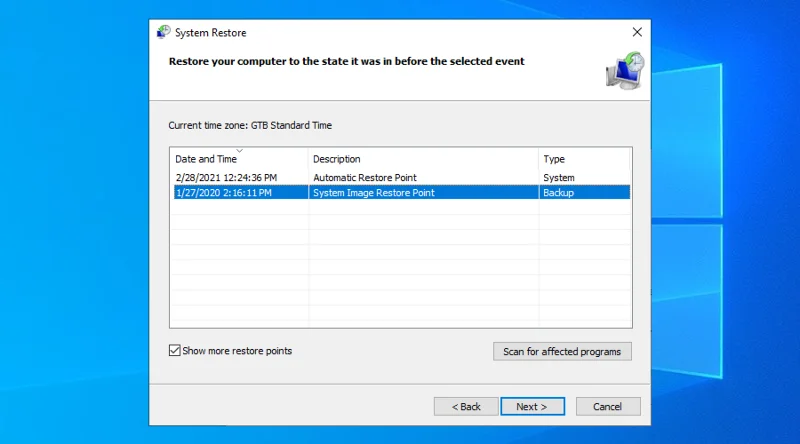Go back with the Back button
The height and width of the screenshot is (444, 800).
[x=466, y=407]
